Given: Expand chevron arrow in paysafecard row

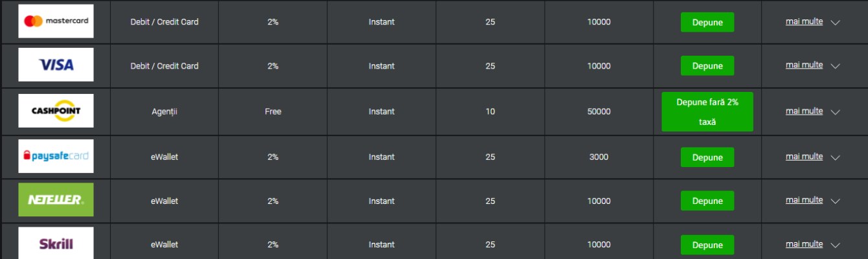Looking at the screenshot, I should coord(835,157).
